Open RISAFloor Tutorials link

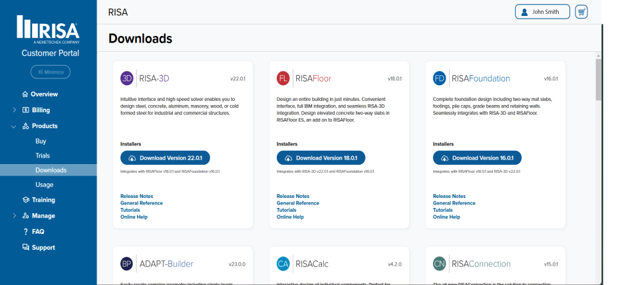pos(287,210)
